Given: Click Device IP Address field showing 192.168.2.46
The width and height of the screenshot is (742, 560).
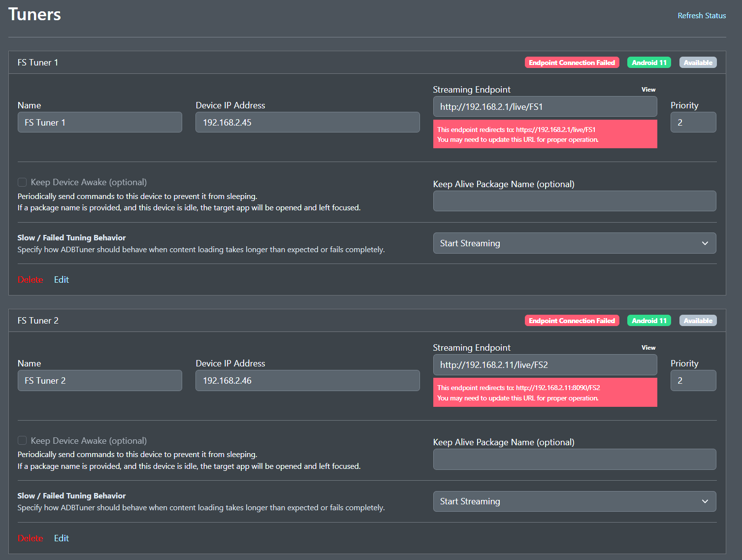Looking at the screenshot, I should 307,381.
